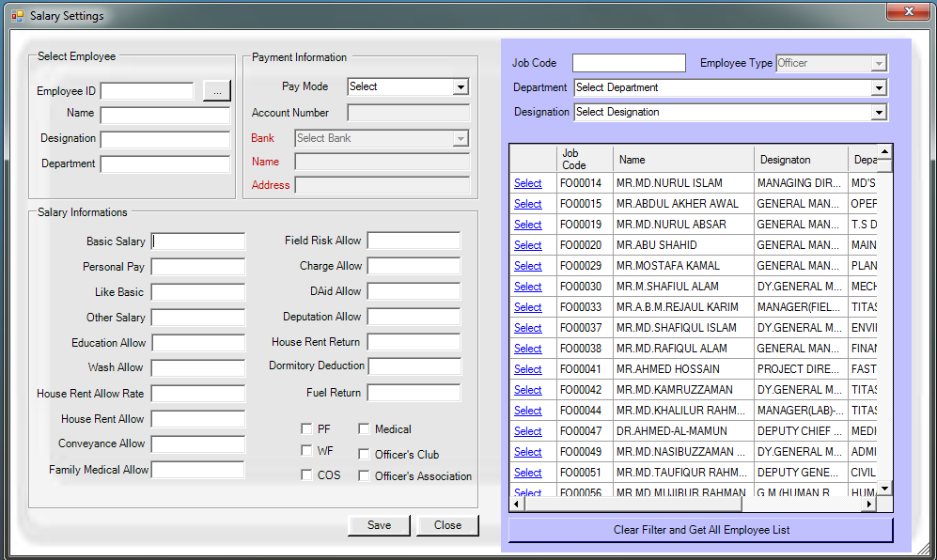Click the Job Code column header
937x560 pixels.
click(585, 159)
